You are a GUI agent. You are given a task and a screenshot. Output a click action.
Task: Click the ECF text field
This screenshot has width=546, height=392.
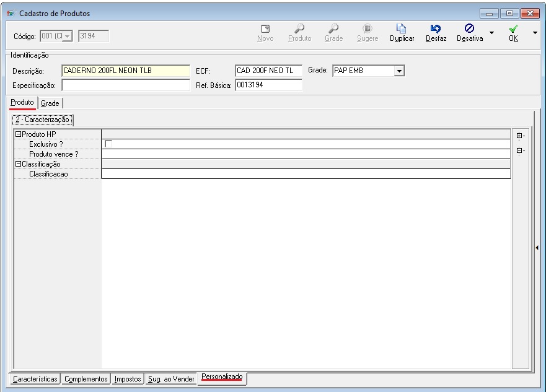tap(268, 71)
